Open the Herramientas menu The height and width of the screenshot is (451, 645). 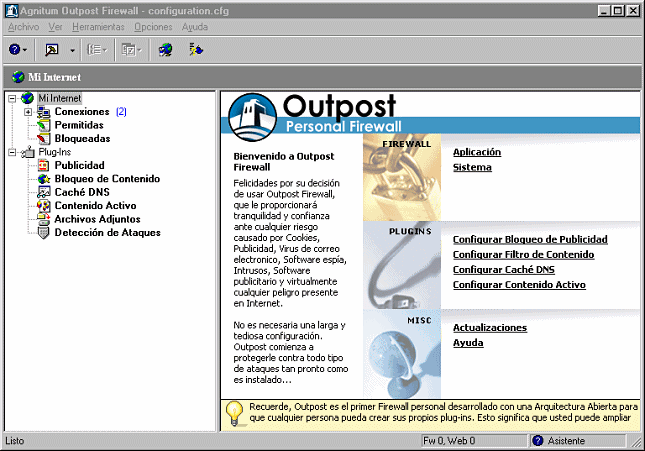[97, 26]
